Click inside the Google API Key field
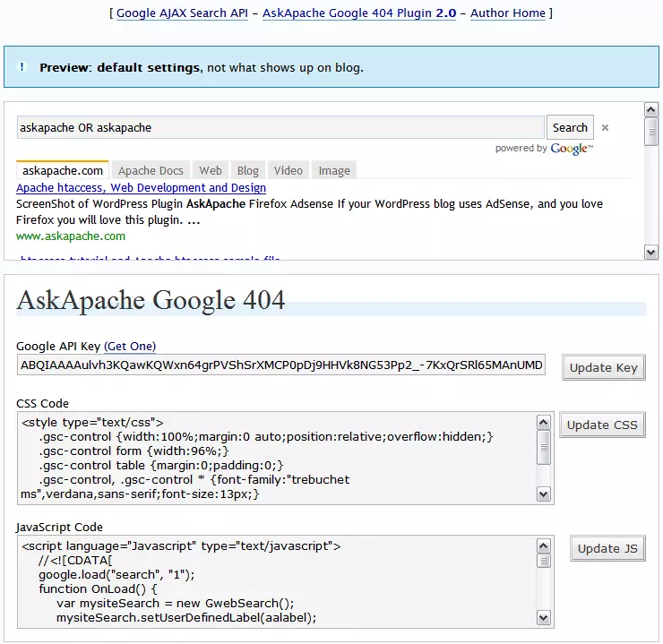This screenshot has height=644, width=663. point(280,365)
